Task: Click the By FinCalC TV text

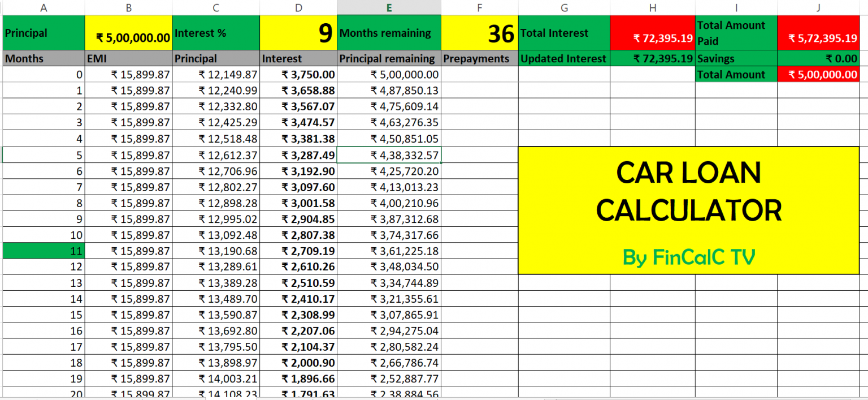Action: [x=688, y=256]
